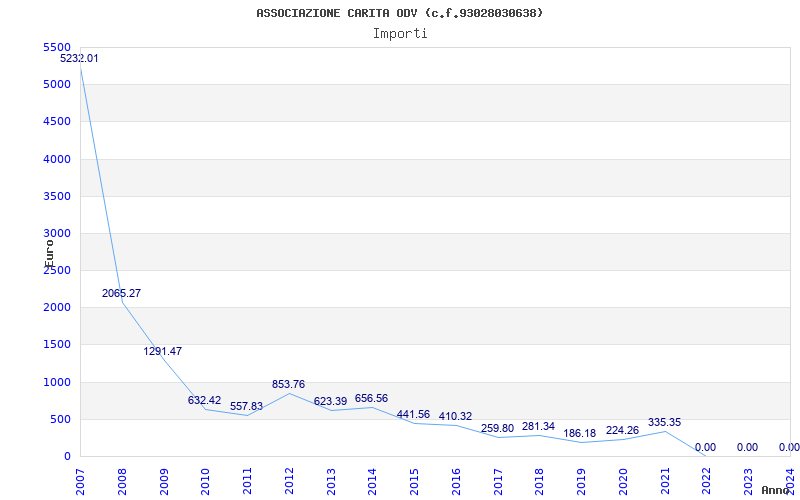
Task: Click the 2012 year axis label
Action: click(289, 482)
